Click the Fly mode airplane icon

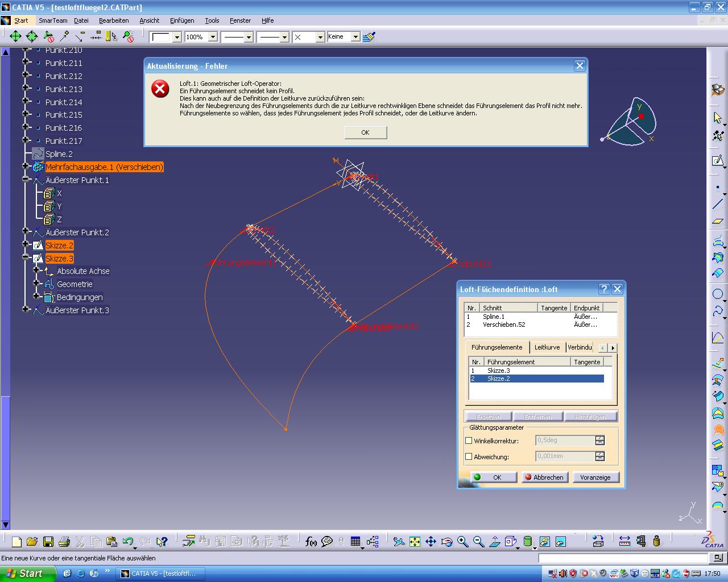pos(399,542)
